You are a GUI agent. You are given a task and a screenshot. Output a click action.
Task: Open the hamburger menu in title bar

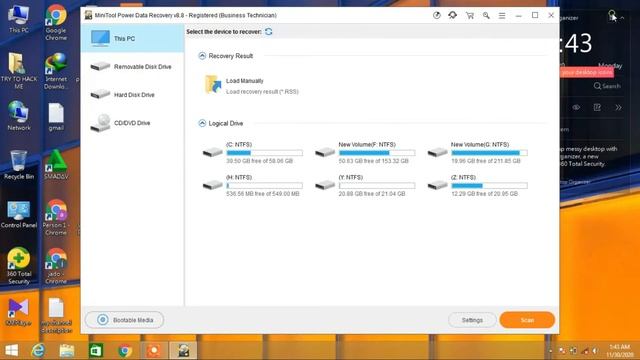pos(502,16)
